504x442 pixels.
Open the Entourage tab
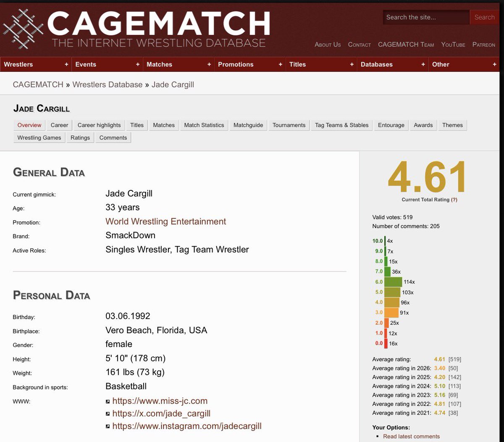[x=391, y=125]
